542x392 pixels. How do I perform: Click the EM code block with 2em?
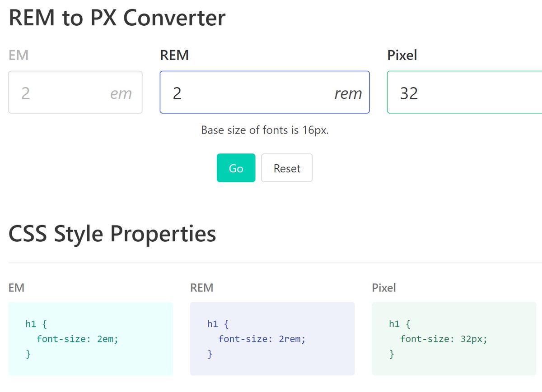click(90, 339)
